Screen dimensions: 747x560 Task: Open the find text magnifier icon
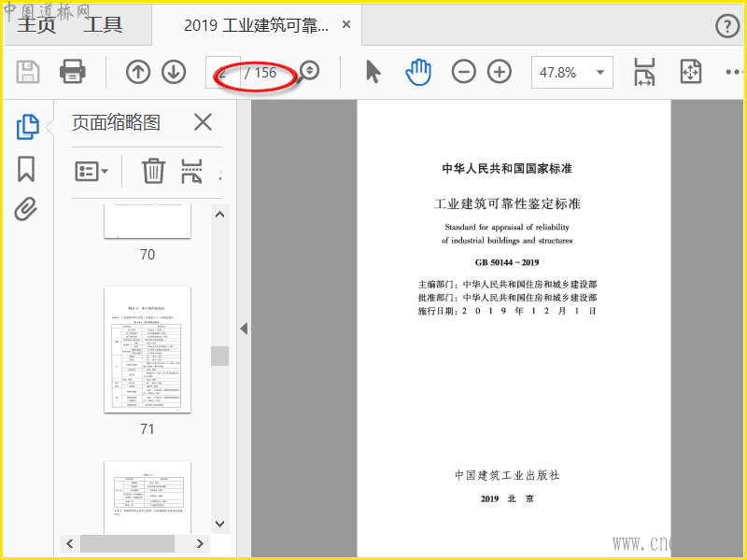pos(308,72)
